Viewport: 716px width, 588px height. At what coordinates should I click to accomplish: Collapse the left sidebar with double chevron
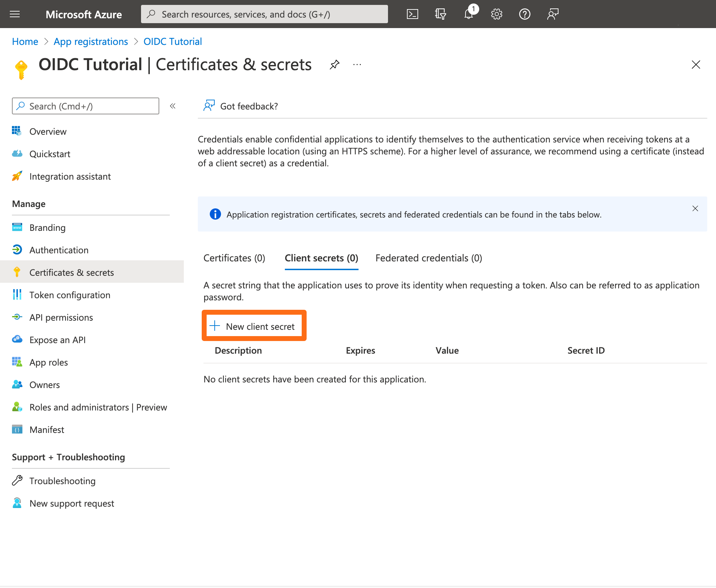173,106
